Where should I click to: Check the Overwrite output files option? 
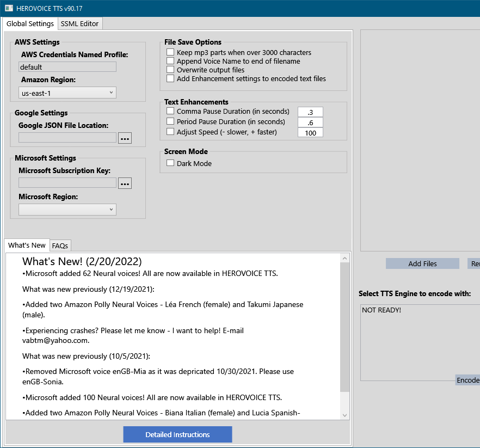click(x=170, y=70)
